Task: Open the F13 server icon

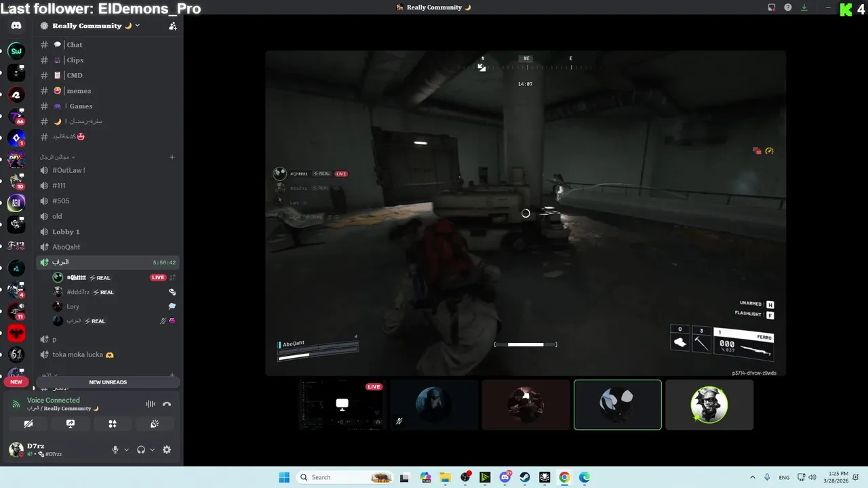Action: [16, 246]
